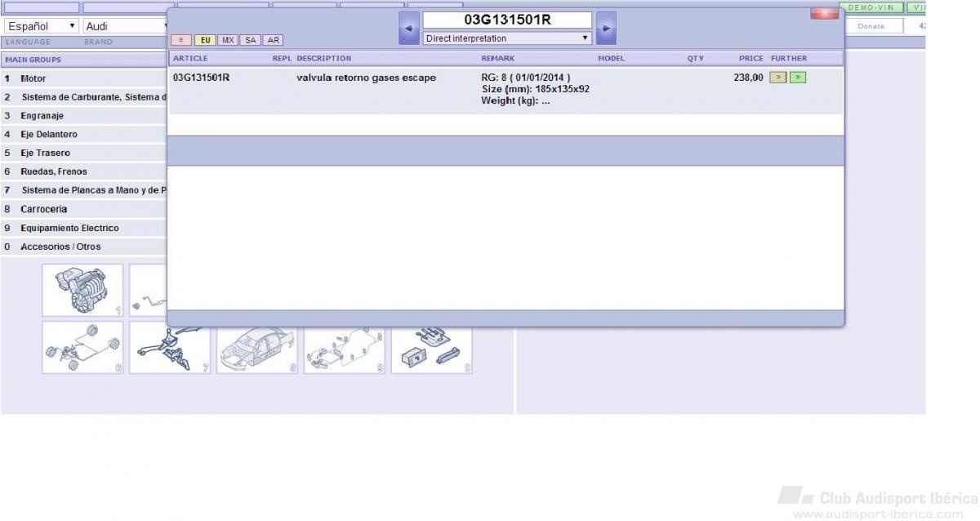This screenshot has height=521, width=980.
Task: Click the ARTICLE column header
Action: pyautogui.click(x=190, y=59)
